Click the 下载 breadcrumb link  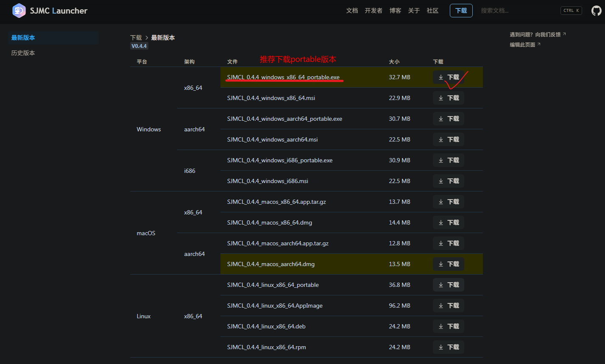click(136, 38)
